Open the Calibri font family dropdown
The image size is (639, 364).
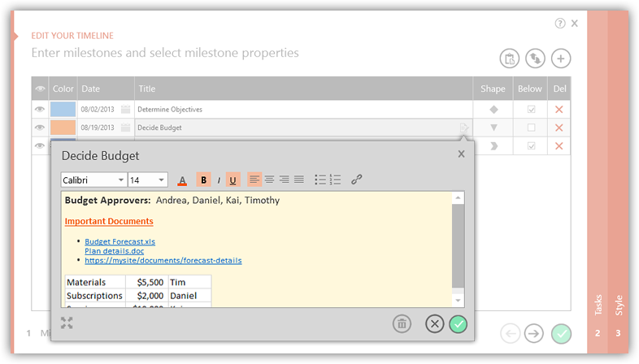(93, 180)
